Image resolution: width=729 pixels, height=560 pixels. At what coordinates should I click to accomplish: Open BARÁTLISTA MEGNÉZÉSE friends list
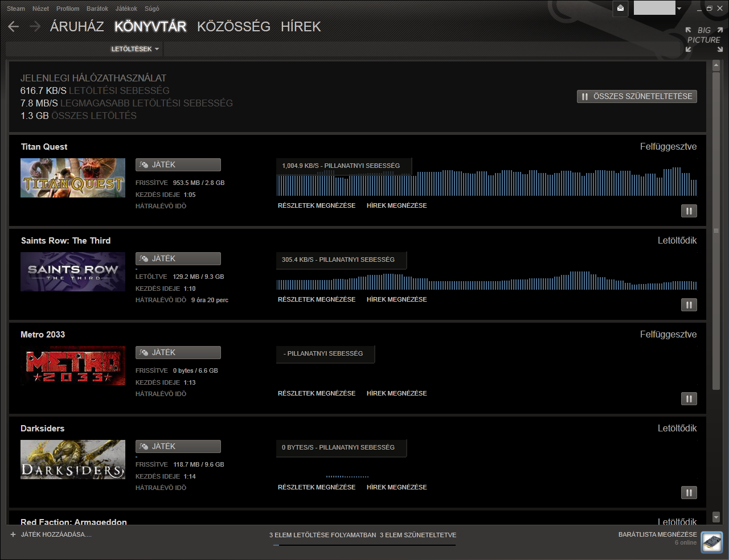[658, 535]
